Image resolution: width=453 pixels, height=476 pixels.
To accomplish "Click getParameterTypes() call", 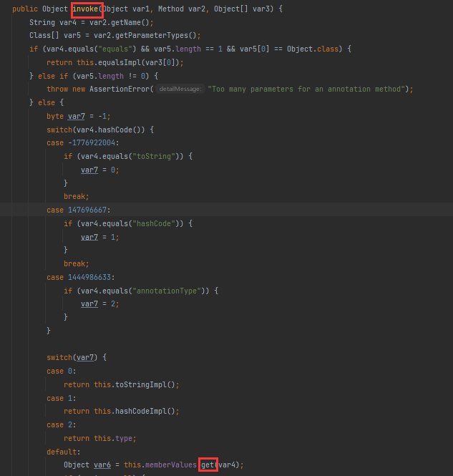I will (156, 36).
